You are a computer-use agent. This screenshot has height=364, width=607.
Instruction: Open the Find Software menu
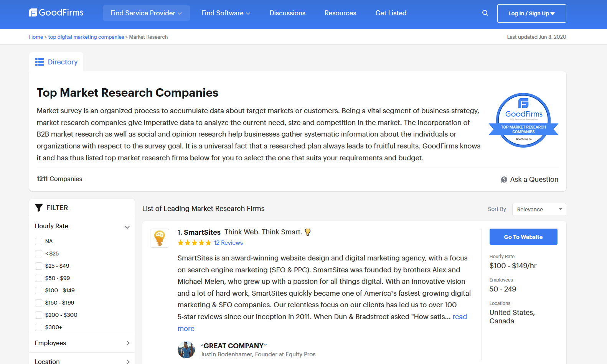(226, 13)
